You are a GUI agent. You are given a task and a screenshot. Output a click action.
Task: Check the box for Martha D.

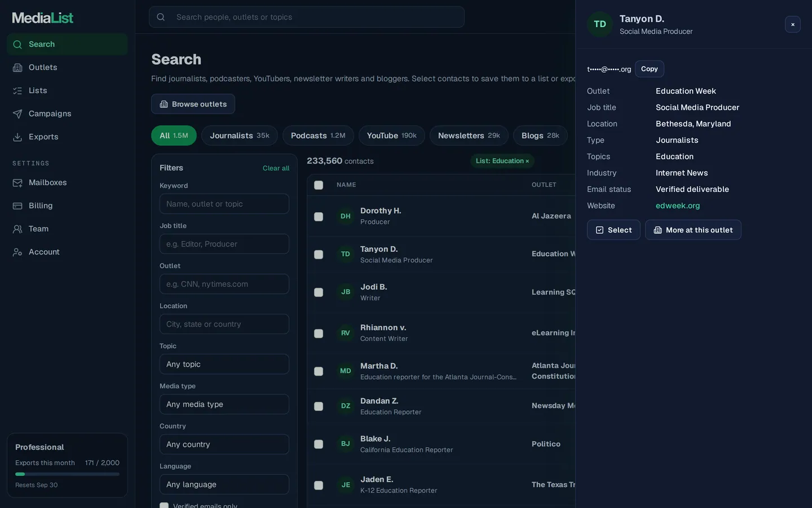click(x=319, y=371)
